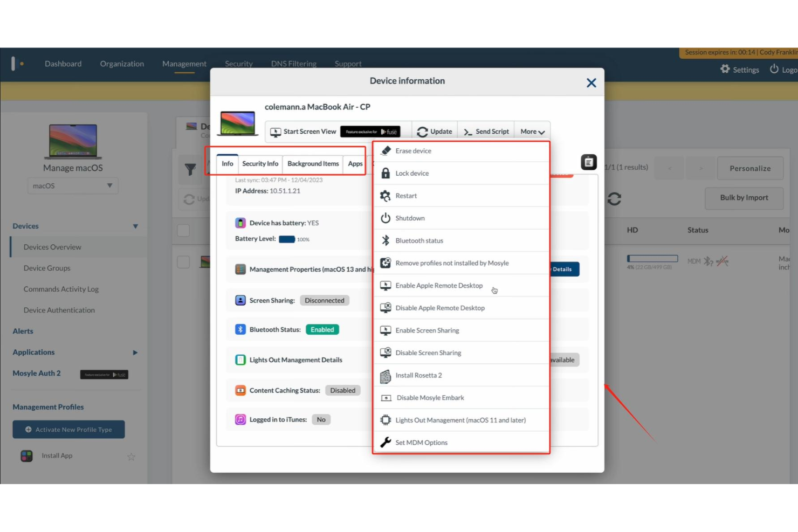798x532 pixels.
Task: Click the clipboard icon beside the More menu
Action: point(589,162)
